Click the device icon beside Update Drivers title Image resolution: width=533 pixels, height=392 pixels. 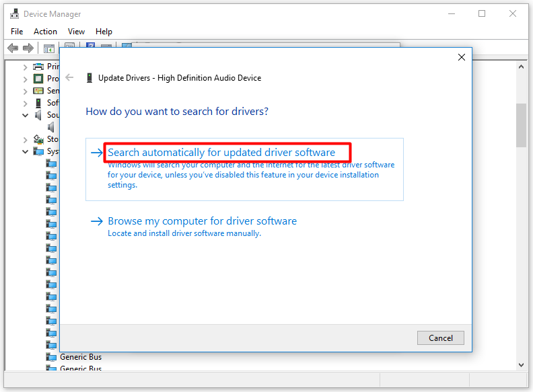coord(90,78)
